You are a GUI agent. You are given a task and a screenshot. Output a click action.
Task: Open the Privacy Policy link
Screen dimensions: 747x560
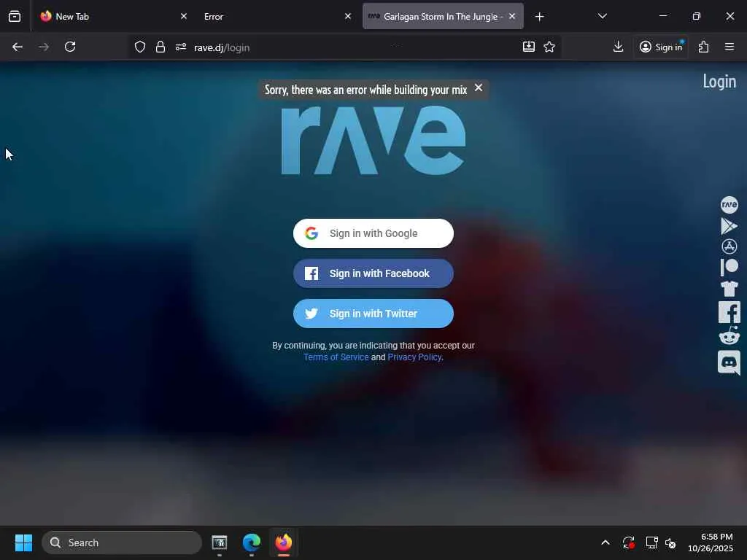click(414, 357)
